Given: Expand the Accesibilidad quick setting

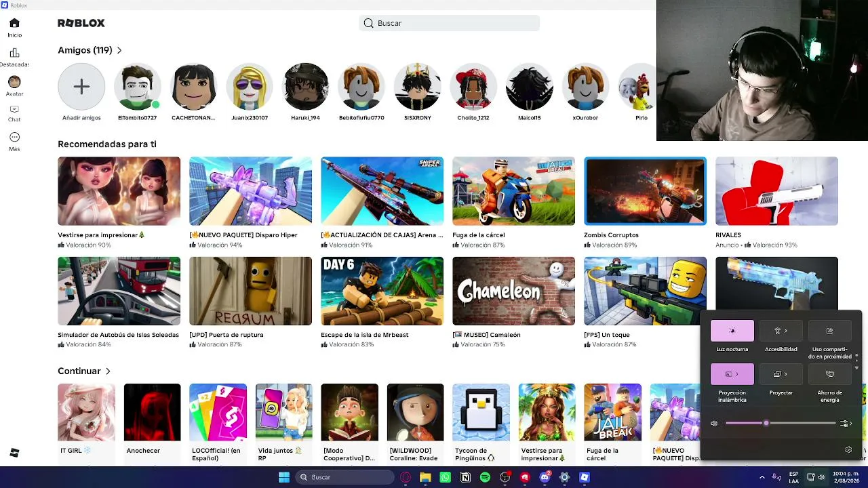Looking at the screenshot, I should [x=781, y=331].
